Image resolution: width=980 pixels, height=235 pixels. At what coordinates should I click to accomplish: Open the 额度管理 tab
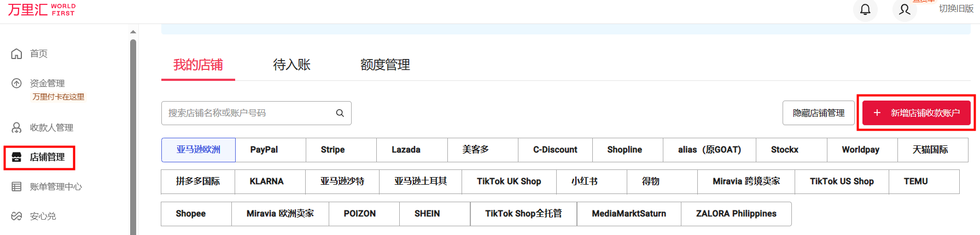pyautogui.click(x=385, y=65)
